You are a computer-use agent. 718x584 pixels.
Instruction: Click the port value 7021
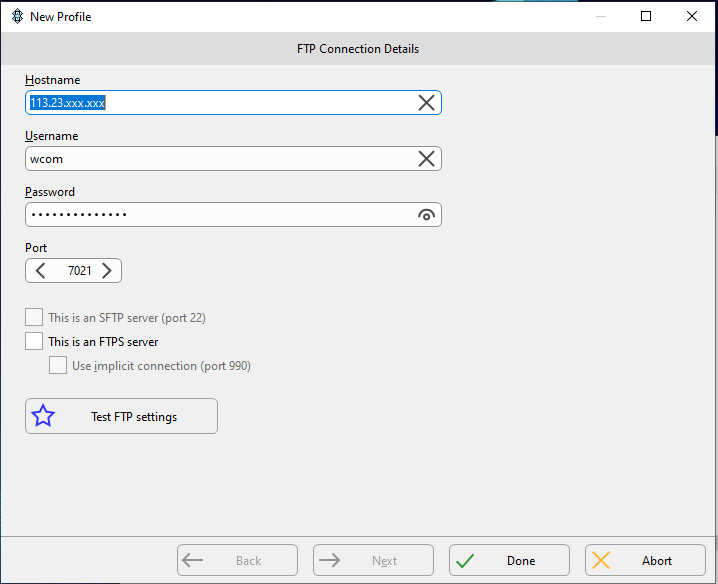pos(80,271)
